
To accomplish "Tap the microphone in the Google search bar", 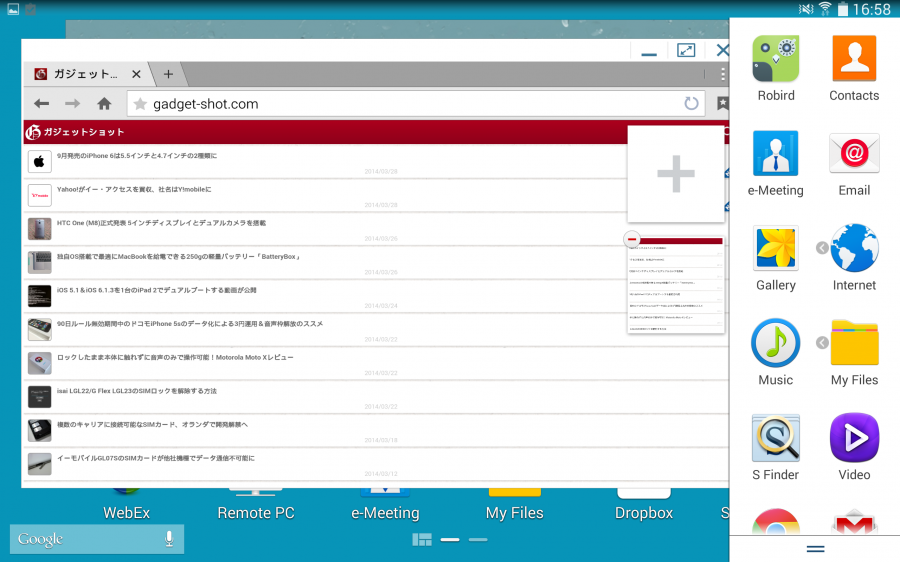I will coord(169,539).
